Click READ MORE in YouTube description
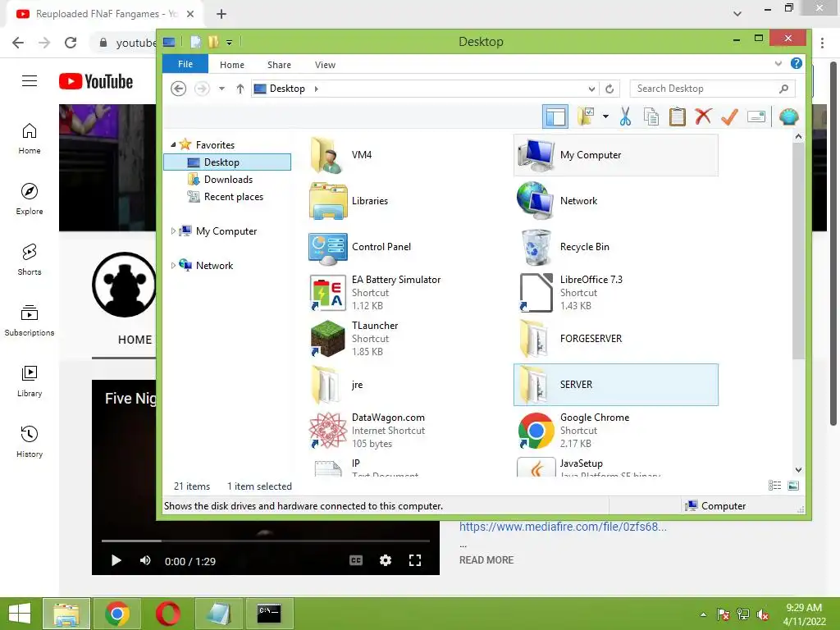840x630 pixels. [486, 559]
